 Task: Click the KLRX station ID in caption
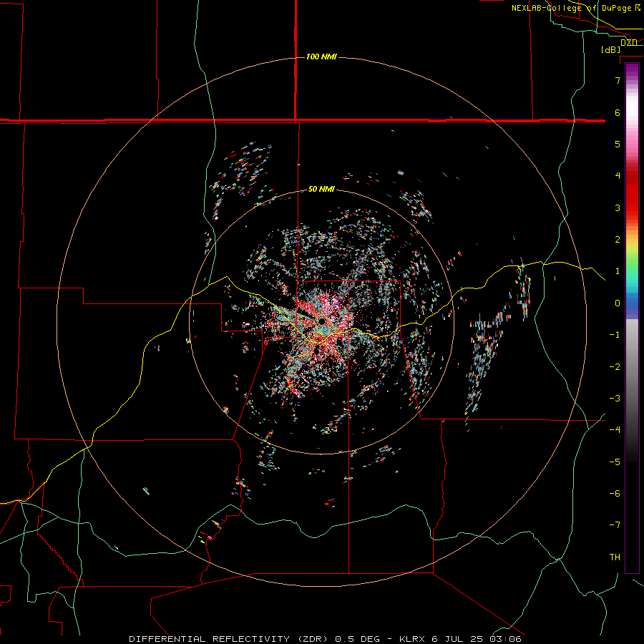[x=412, y=639]
